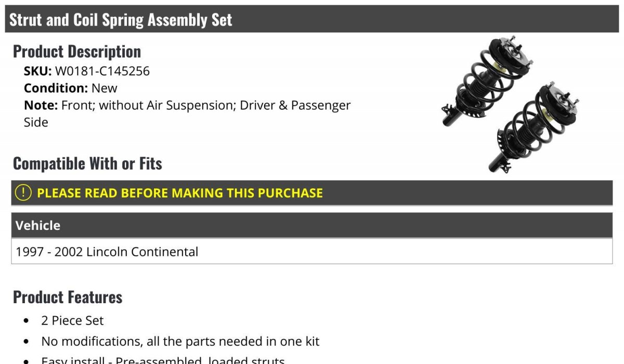The image size is (624, 364).
Task: Click the SKU label
Action: 37,71
